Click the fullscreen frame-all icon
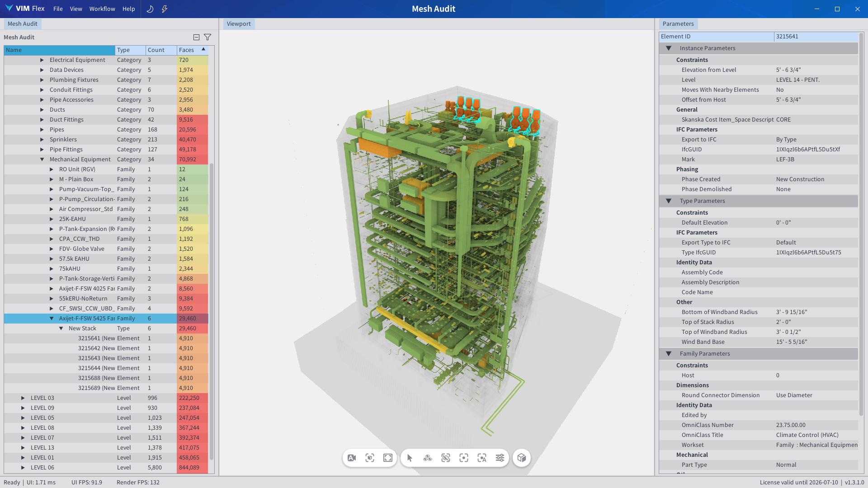The width and height of the screenshot is (868, 488). click(388, 458)
